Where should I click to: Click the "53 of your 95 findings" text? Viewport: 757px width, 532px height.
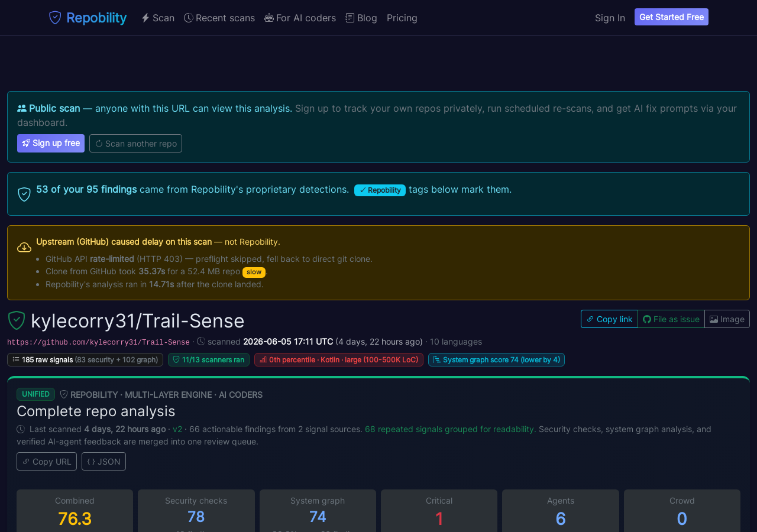(x=86, y=189)
